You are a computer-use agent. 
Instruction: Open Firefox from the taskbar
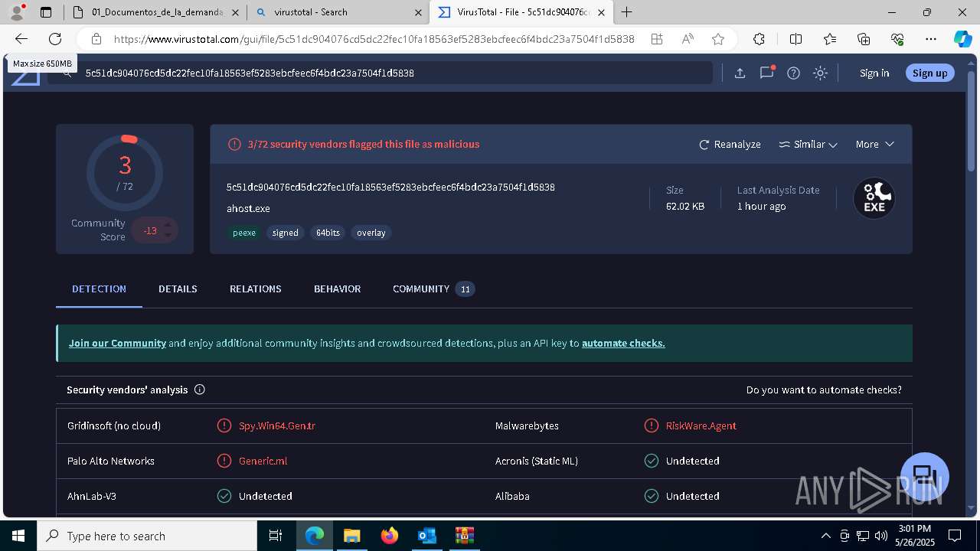coord(389,536)
